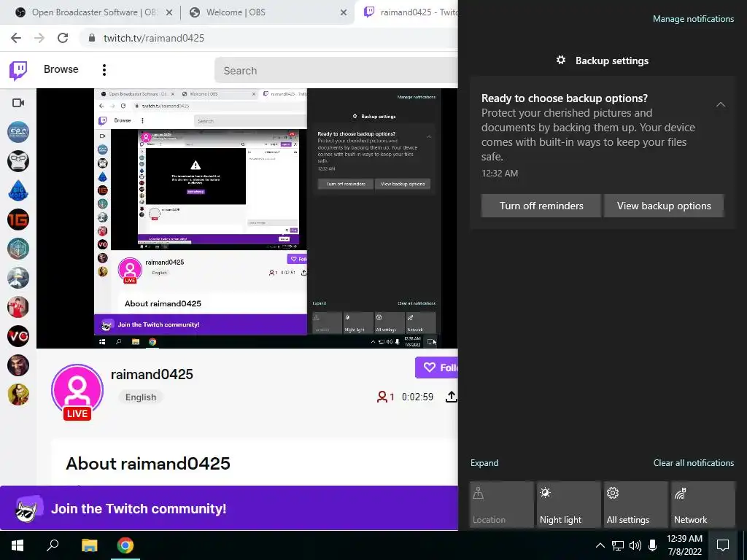This screenshot has width=747, height=560.
Task: Show hidden tray icons chevron
Action: point(600,545)
